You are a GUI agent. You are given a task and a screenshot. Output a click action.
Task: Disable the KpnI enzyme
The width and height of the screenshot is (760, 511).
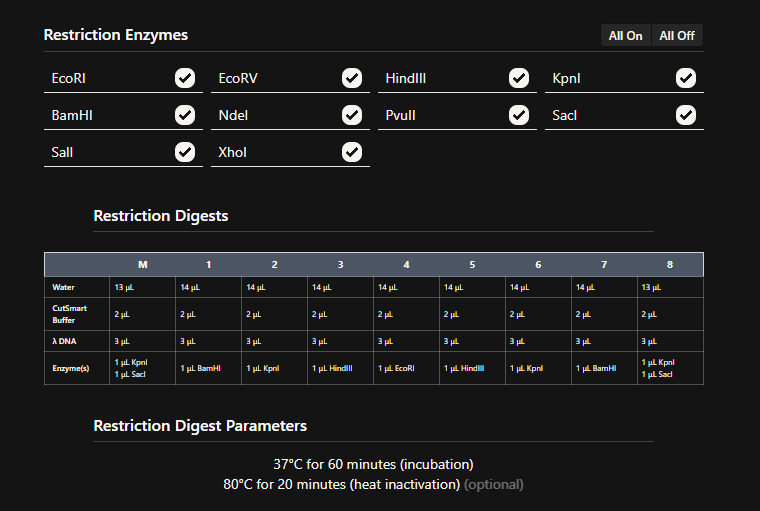click(x=686, y=78)
